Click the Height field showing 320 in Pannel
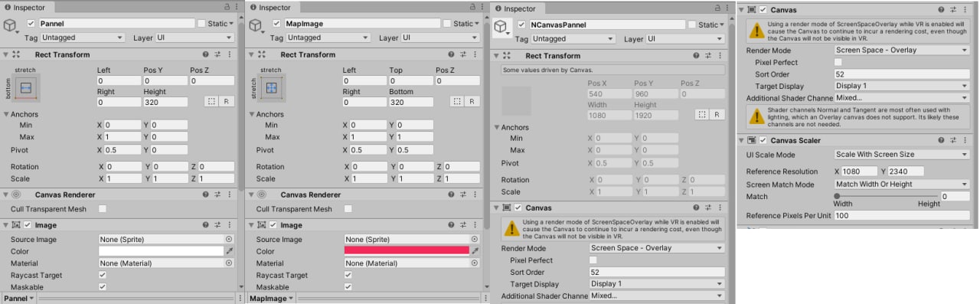Image resolution: width=980 pixels, height=304 pixels. coord(165,102)
